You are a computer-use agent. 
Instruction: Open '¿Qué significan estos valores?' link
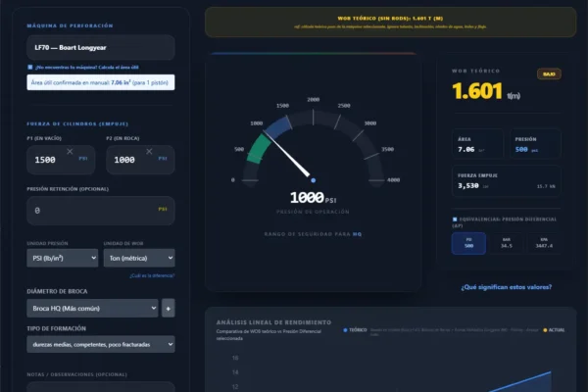coord(507,287)
